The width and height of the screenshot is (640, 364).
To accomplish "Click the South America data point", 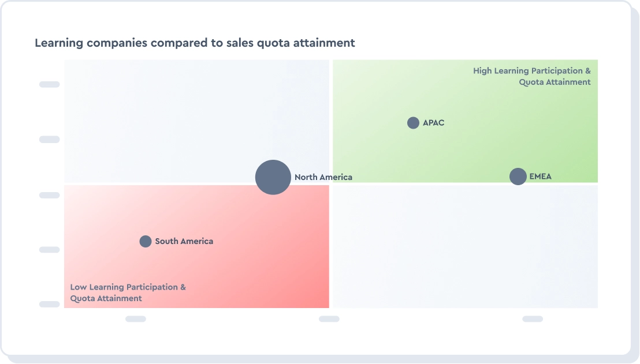I will pyautogui.click(x=146, y=242).
